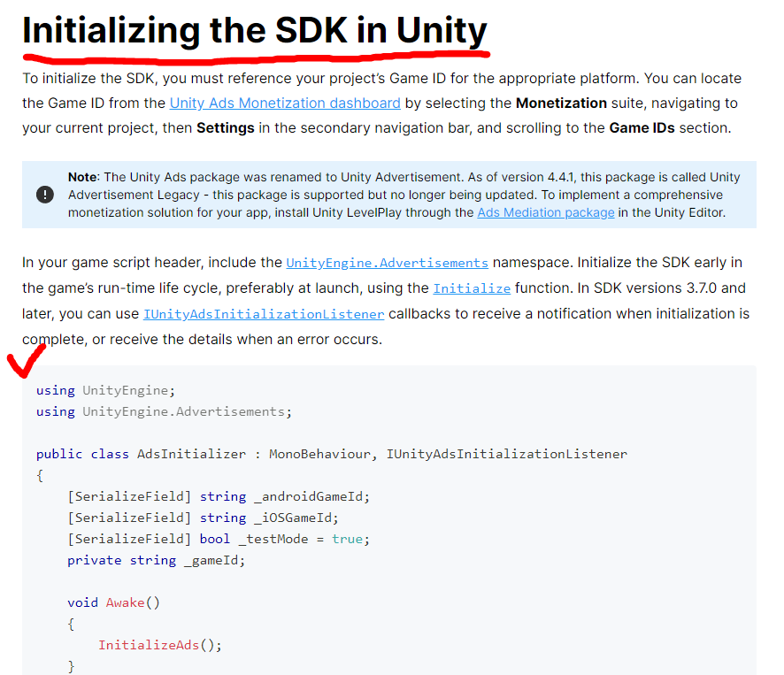The image size is (784, 675).
Task: Click the code line using UnityEngine.Advertisements;
Action: (164, 411)
